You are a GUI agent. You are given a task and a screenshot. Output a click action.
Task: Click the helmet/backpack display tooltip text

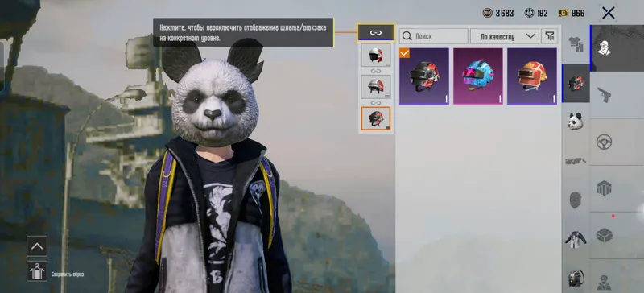[244, 32]
